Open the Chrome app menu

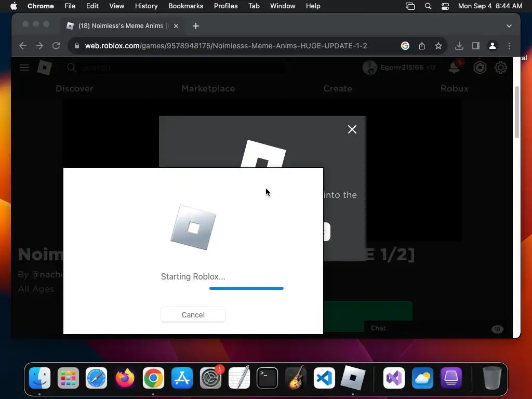point(41,6)
